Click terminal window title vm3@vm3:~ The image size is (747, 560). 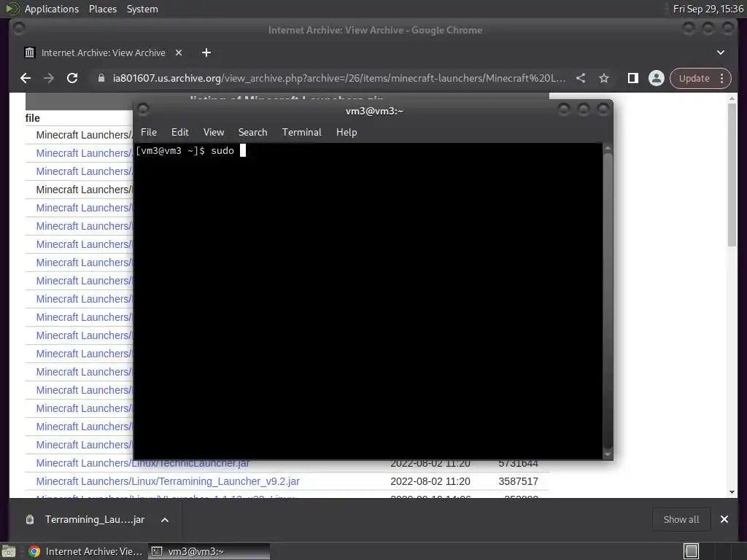coord(374,111)
